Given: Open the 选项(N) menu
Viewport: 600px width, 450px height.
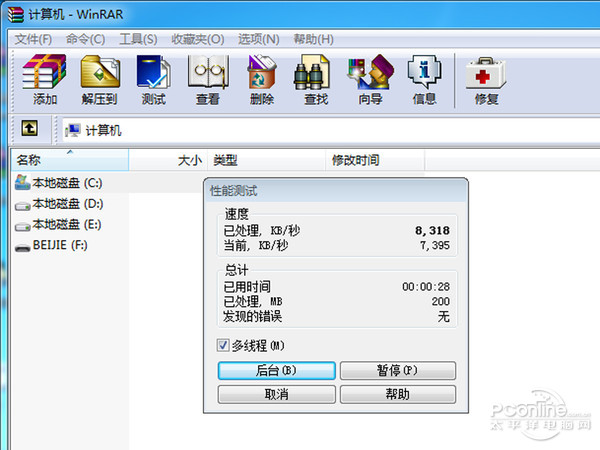Looking at the screenshot, I should click(259, 39).
